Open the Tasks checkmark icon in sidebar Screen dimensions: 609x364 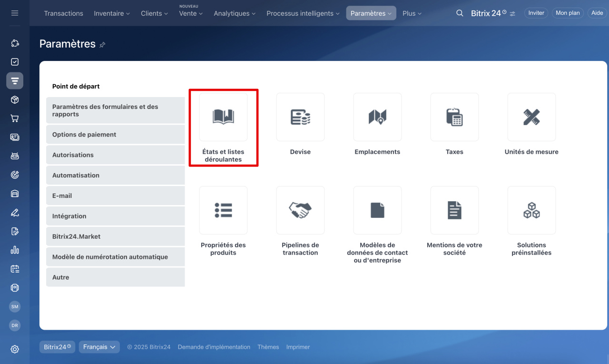coord(15,62)
